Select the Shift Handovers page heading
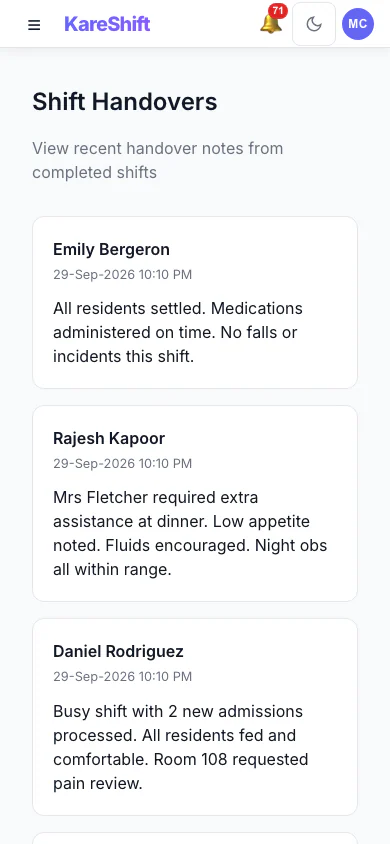 pyautogui.click(x=125, y=102)
